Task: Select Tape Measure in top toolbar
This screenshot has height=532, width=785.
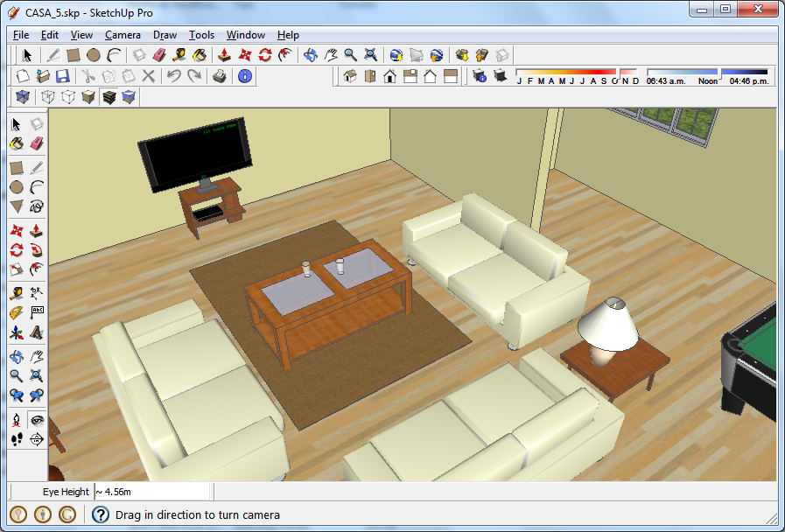Action: pos(179,55)
